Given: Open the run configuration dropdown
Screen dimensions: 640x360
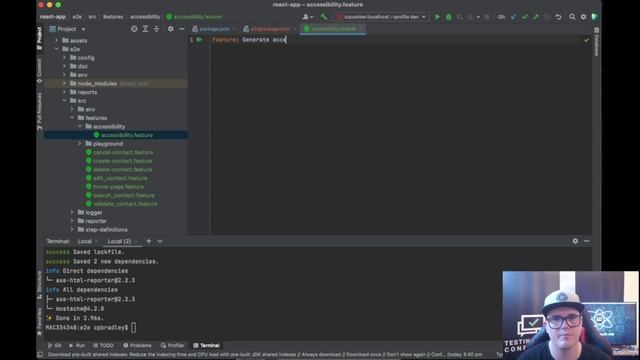Looking at the screenshot, I should 381,17.
